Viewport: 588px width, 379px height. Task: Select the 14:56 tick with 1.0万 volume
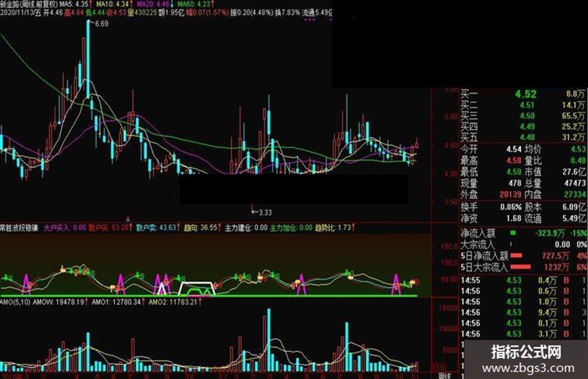coord(523,302)
